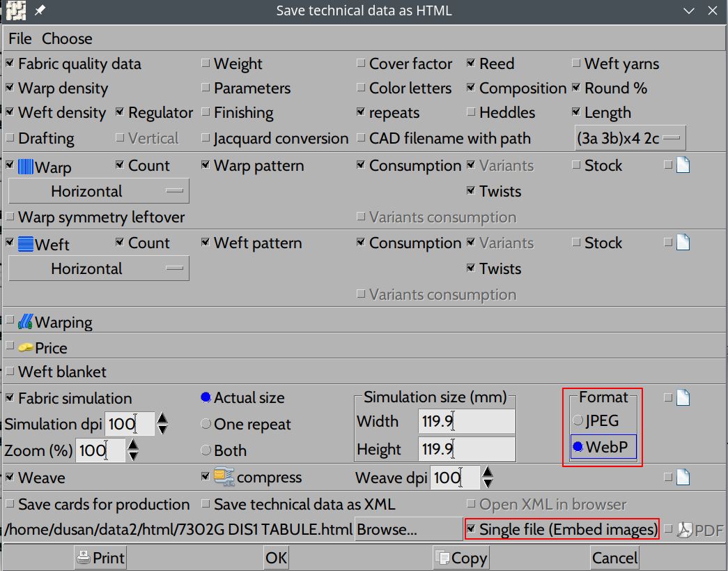This screenshot has height=571, width=728.
Task: Click the pin icon in title bar
Action: coord(40,10)
